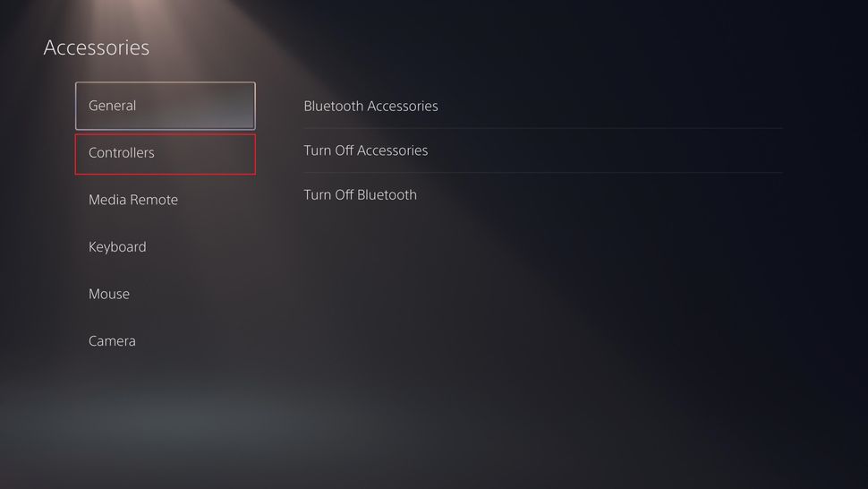Open Bluetooth Accessories
The image size is (868, 489).
click(x=370, y=106)
